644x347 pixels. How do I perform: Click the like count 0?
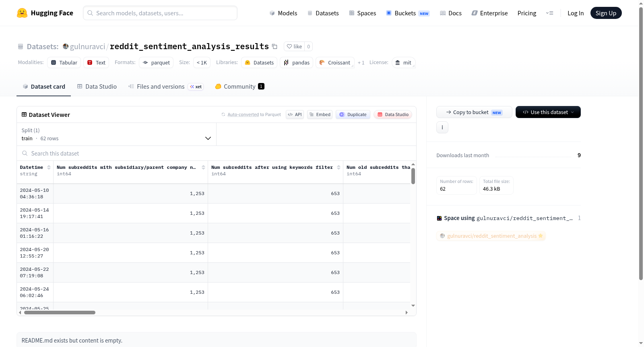(309, 46)
